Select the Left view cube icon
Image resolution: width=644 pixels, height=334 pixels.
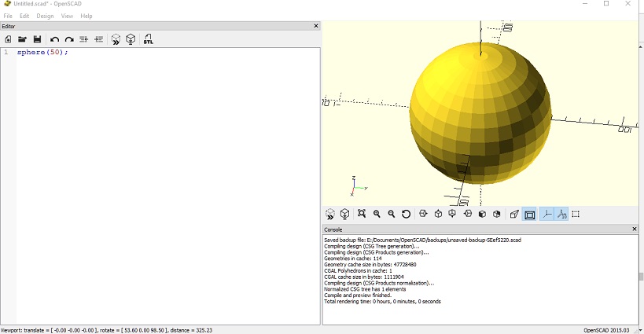click(x=467, y=214)
